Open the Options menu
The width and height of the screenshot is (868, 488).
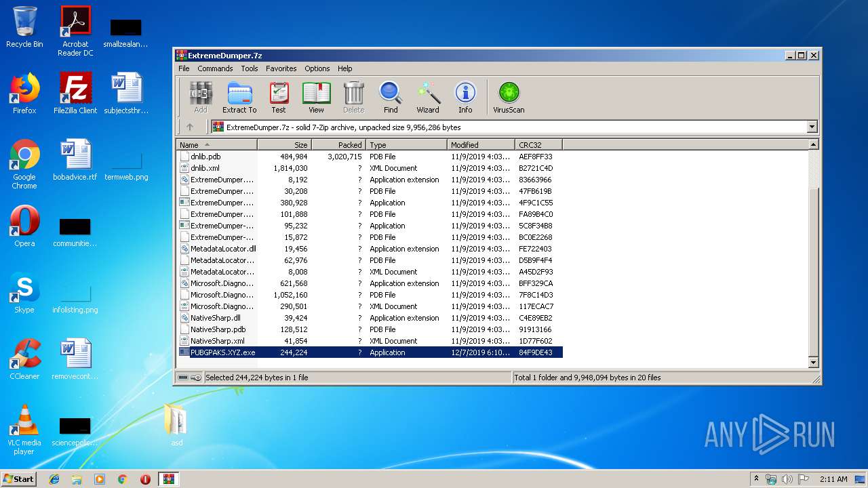coord(317,68)
